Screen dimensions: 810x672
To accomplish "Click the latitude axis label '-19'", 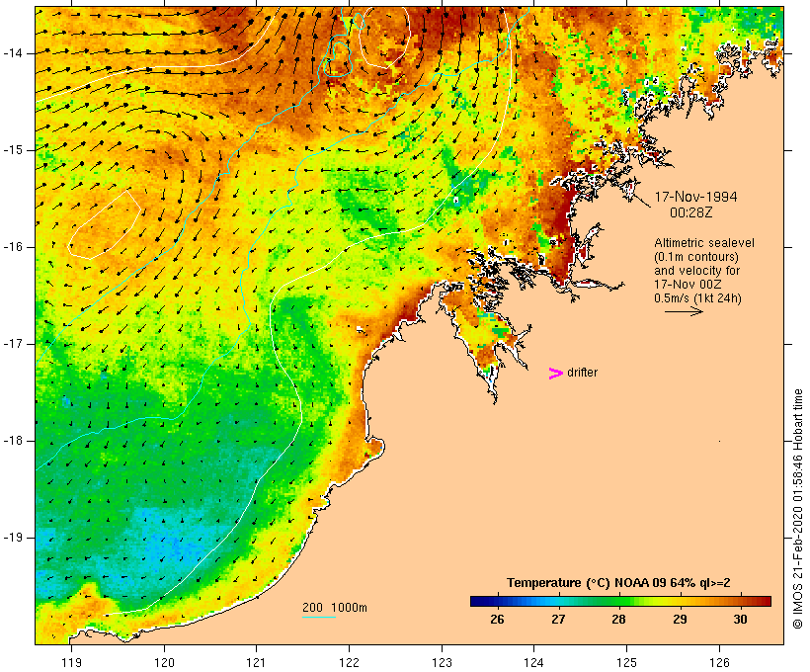I will [13, 538].
